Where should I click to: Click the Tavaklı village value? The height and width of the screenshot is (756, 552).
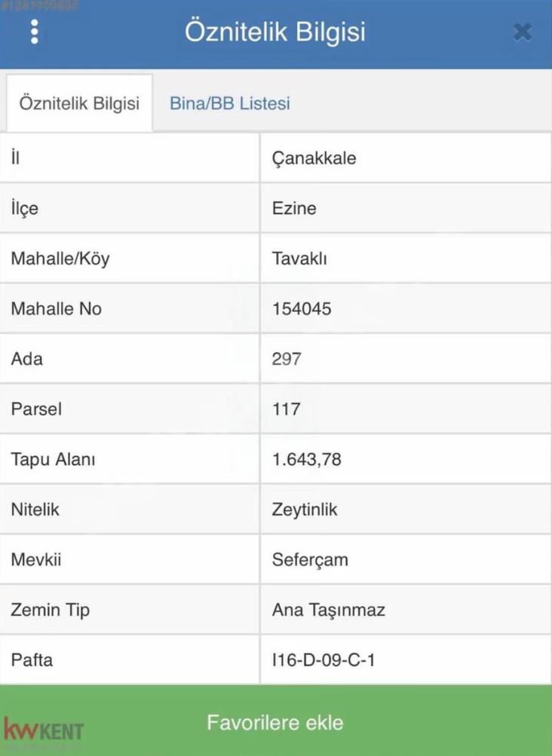click(x=299, y=259)
